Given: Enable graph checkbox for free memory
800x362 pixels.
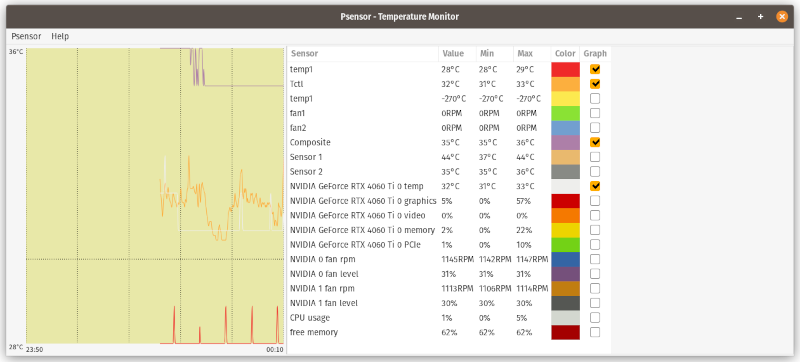Looking at the screenshot, I should point(595,332).
